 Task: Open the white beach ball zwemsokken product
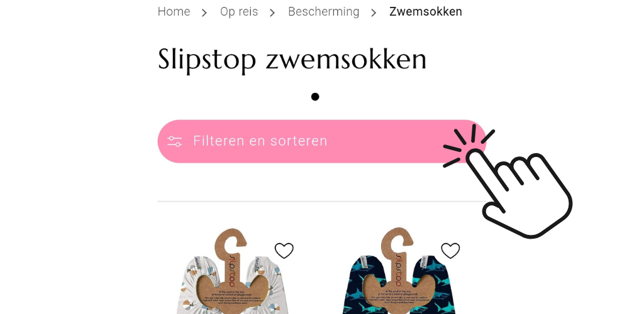pyautogui.click(x=232, y=271)
